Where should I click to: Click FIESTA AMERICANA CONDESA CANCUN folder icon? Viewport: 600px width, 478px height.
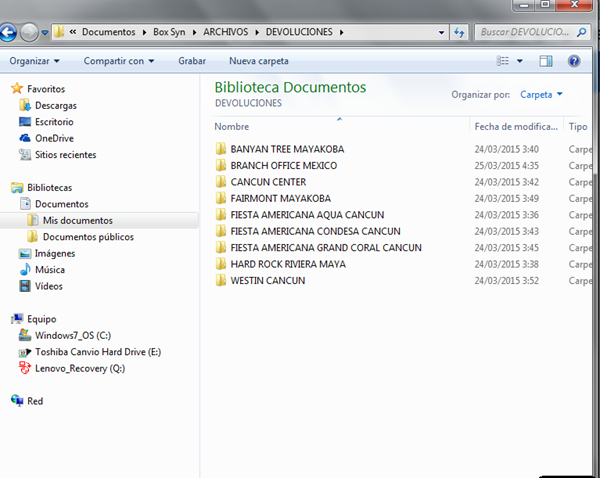click(x=221, y=231)
